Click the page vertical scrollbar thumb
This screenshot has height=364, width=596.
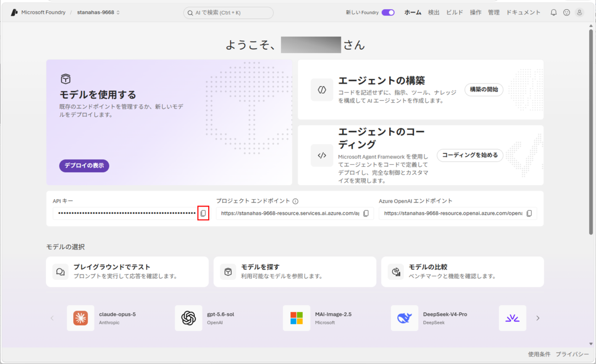[x=591, y=132]
